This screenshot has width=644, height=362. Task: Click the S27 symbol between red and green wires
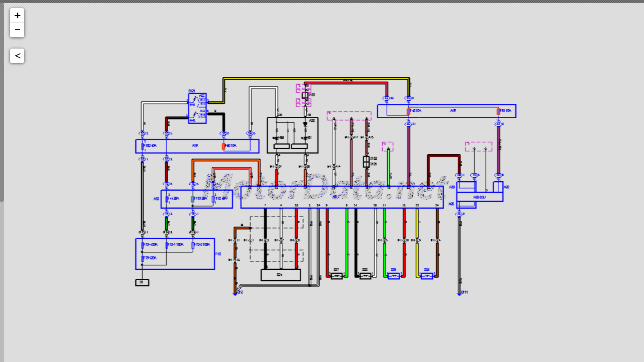[x=336, y=276]
